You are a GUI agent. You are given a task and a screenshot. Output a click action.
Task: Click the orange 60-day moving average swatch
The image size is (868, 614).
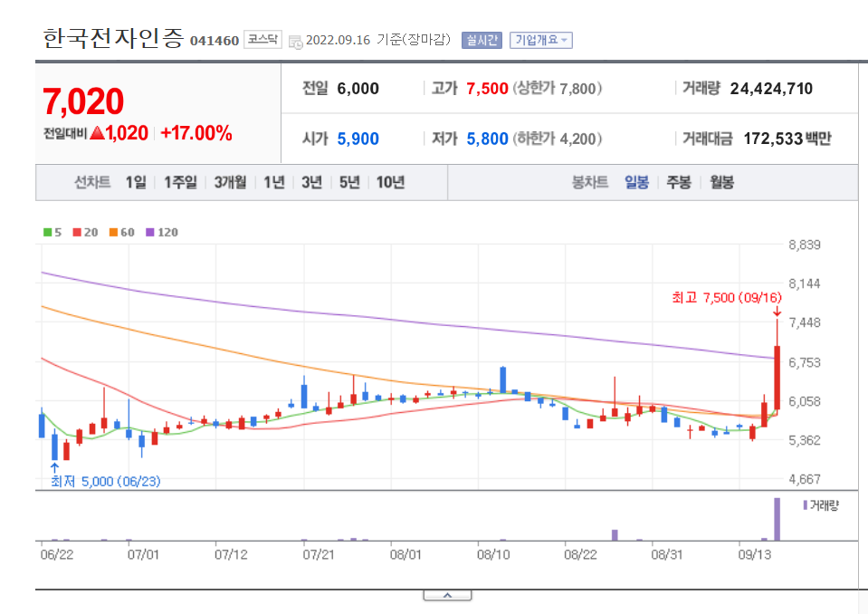[113, 233]
